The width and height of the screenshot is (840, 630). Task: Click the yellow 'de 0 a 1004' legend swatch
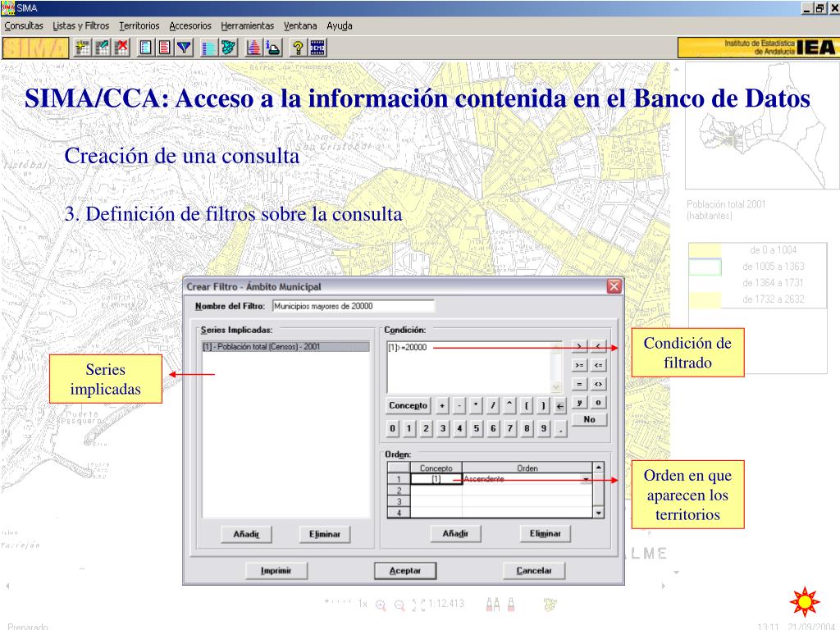(x=705, y=250)
